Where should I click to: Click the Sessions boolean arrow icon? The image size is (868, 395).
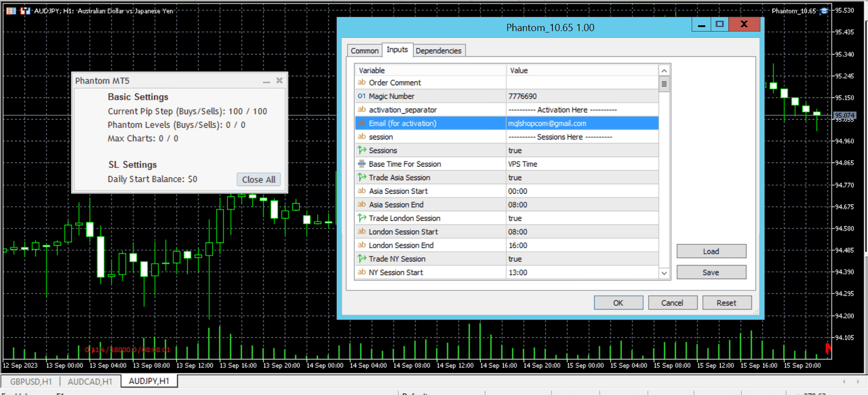362,151
